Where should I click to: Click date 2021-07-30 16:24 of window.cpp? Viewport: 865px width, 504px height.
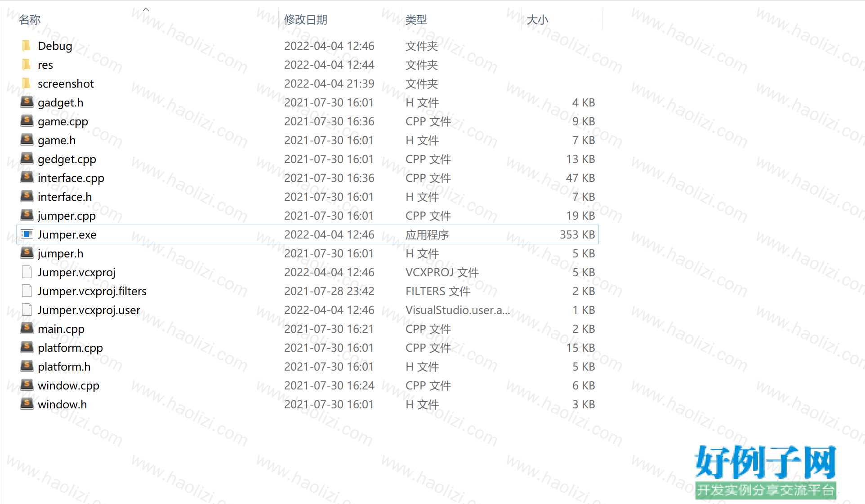coord(329,385)
